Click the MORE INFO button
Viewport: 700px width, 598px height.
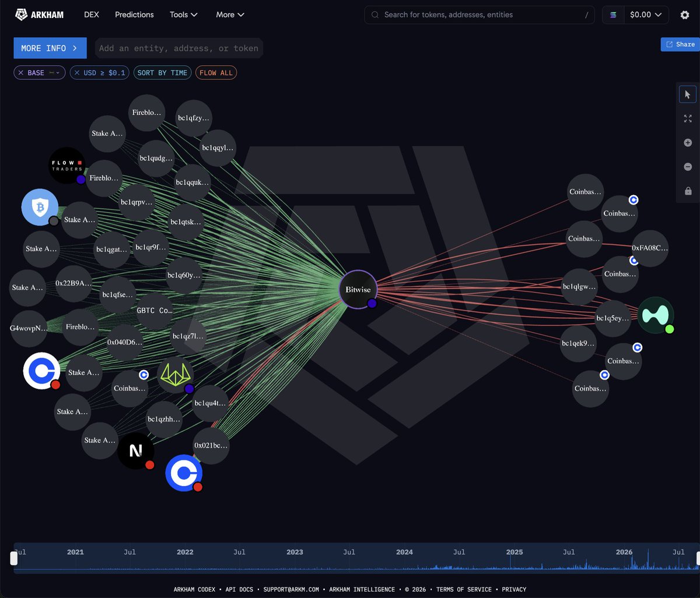coord(50,48)
